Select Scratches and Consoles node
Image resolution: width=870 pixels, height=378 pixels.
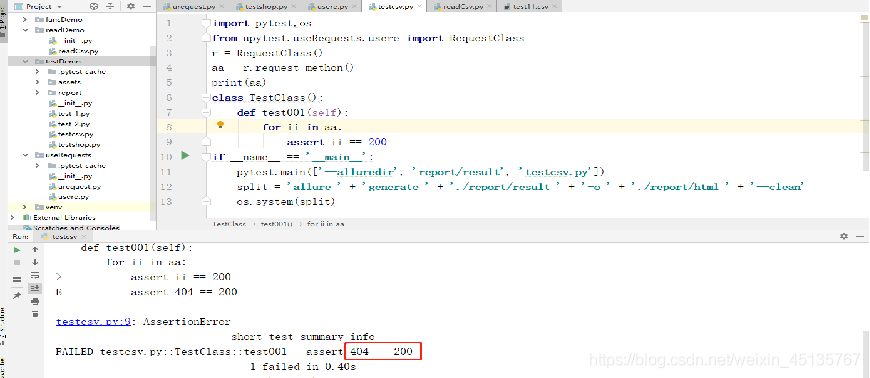[x=70, y=228]
